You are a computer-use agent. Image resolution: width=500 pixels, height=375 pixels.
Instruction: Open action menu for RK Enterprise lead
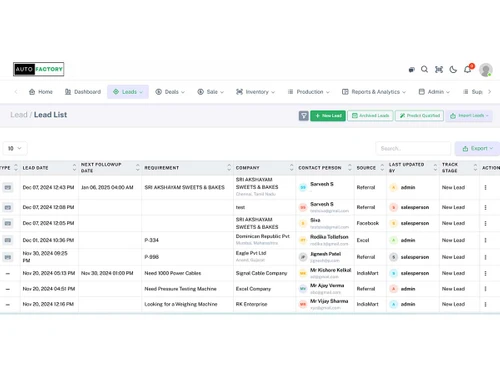pos(485,304)
